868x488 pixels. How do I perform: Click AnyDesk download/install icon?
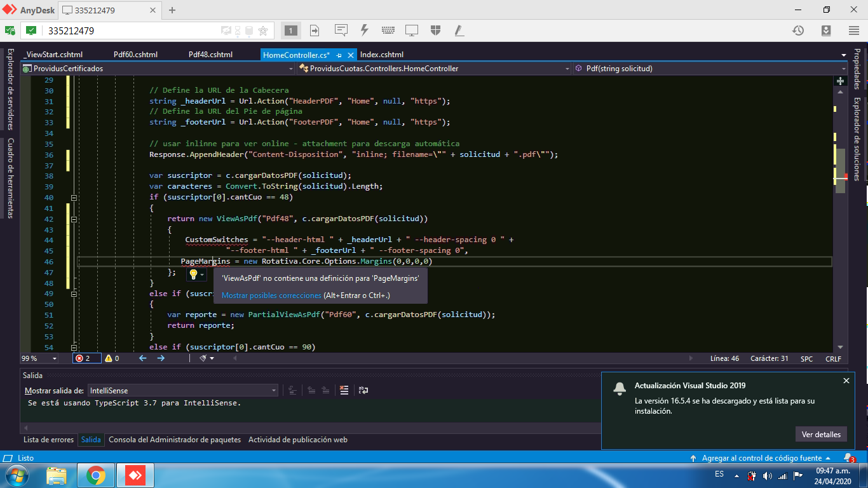pos(826,30)
